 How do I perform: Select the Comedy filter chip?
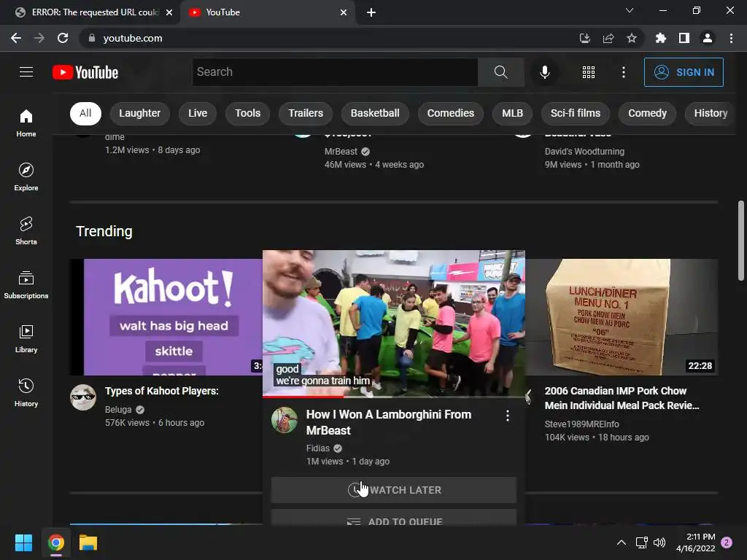click(647, 113)
